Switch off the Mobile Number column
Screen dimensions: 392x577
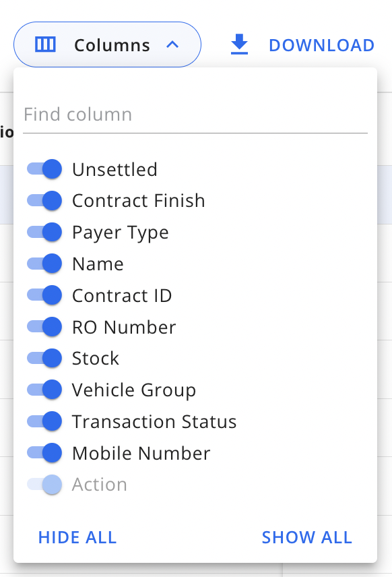coord(44,453)
